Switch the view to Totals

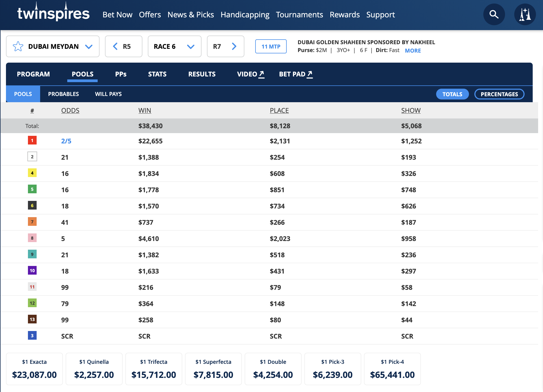pyautogui.click(x=452, y=94)
